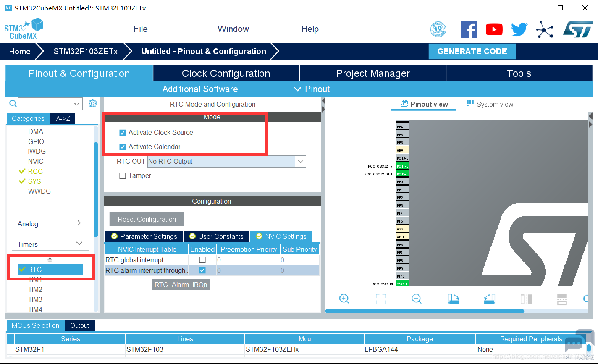598x364 pixels.
Task: Open the Output tab at bottom
Action: coord(80,325)
